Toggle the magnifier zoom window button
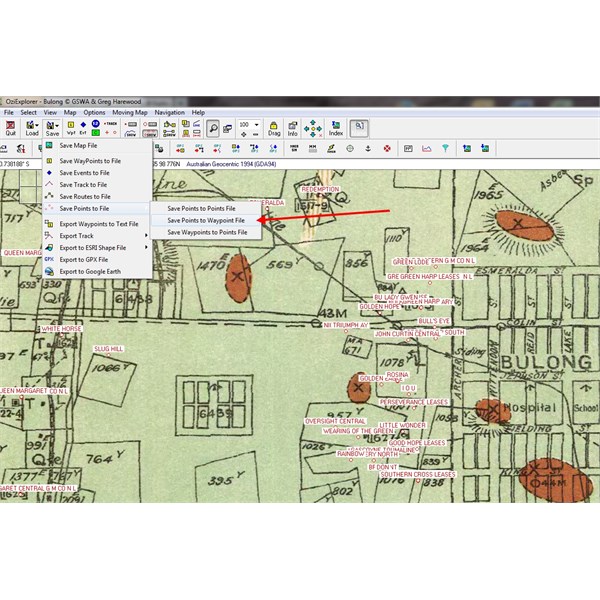Image resolution: width=600 pixels, height=600 pixels. coord(213,129)
